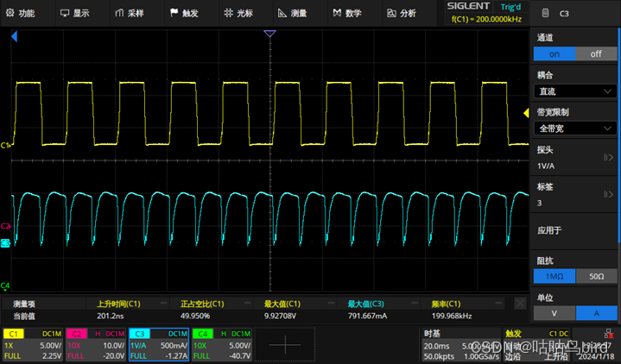The image size is (621, 364).
Task: Click the 199.968kHz frequency value
Action: click(x=452, y=316)
